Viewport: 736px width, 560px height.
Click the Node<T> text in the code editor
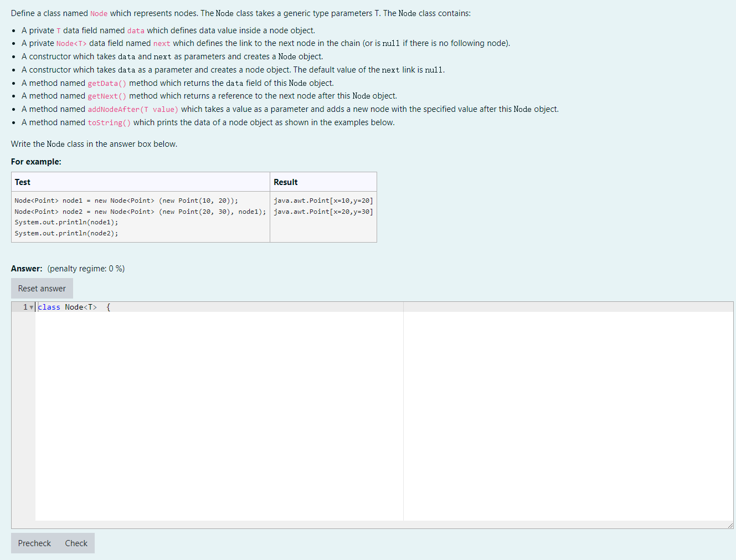(x=81, y=307)
